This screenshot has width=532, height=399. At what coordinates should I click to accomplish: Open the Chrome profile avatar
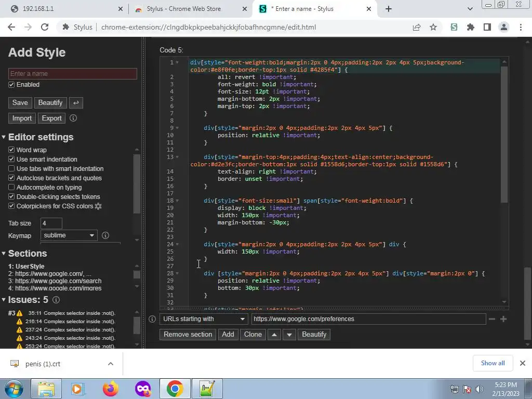(504, 27)
